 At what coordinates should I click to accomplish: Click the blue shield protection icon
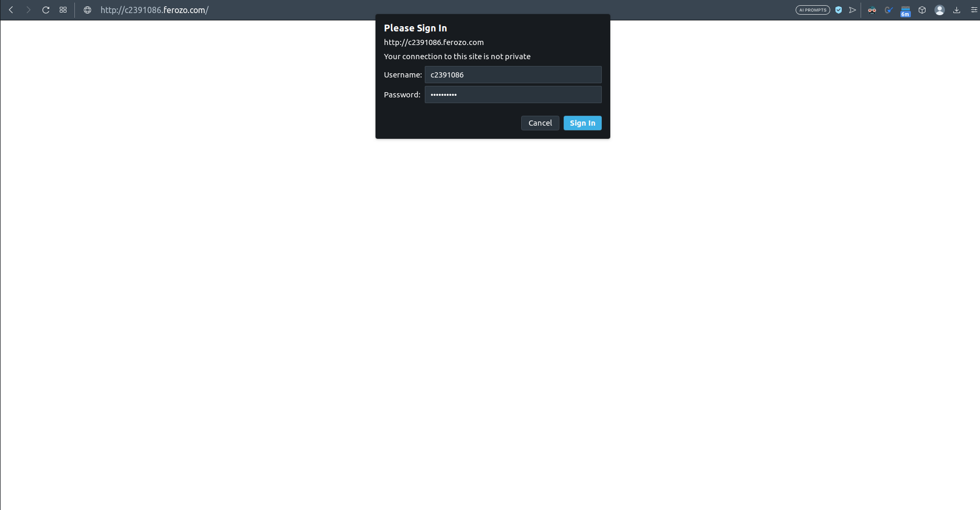tap(839, 10)
